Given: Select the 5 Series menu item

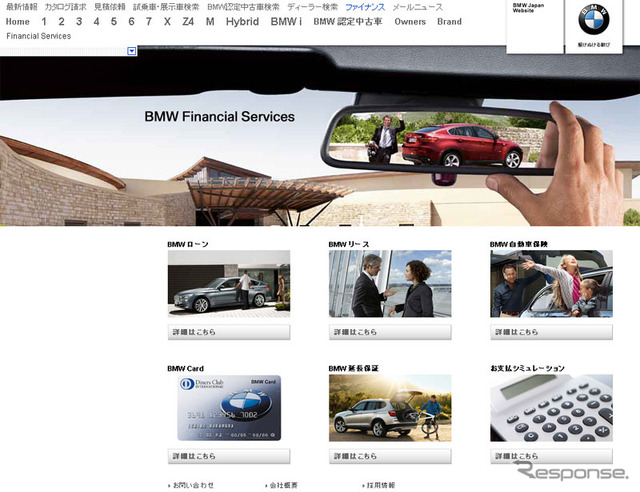Looking at the screenshot, I should pyautogui.click(x=114, y=22).
